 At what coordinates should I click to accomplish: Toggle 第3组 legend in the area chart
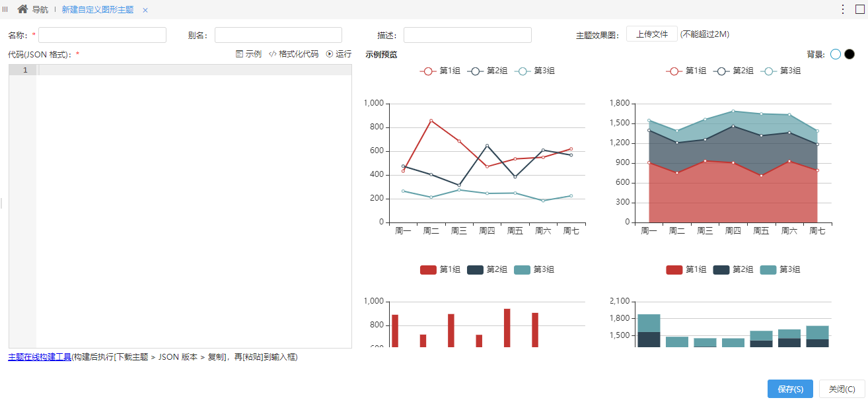[781, 71]
